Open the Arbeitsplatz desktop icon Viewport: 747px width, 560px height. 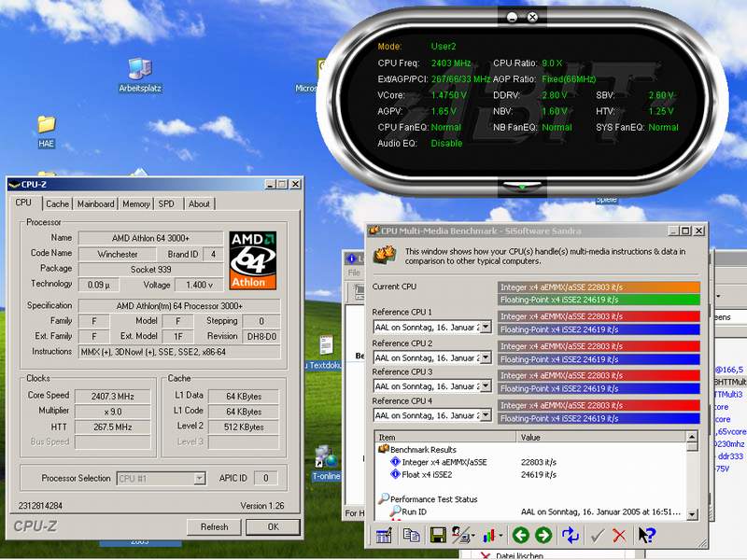tap(140, 76)
